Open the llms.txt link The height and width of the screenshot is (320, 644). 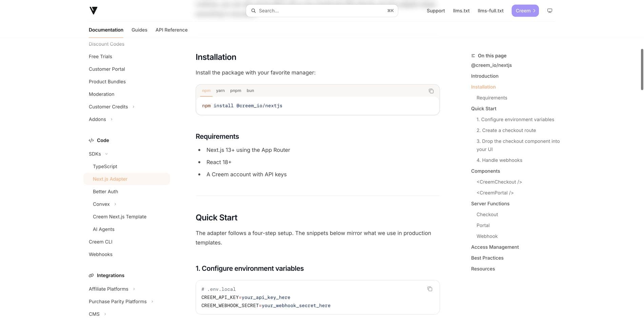pyautogui.click(x=461, y=11)
